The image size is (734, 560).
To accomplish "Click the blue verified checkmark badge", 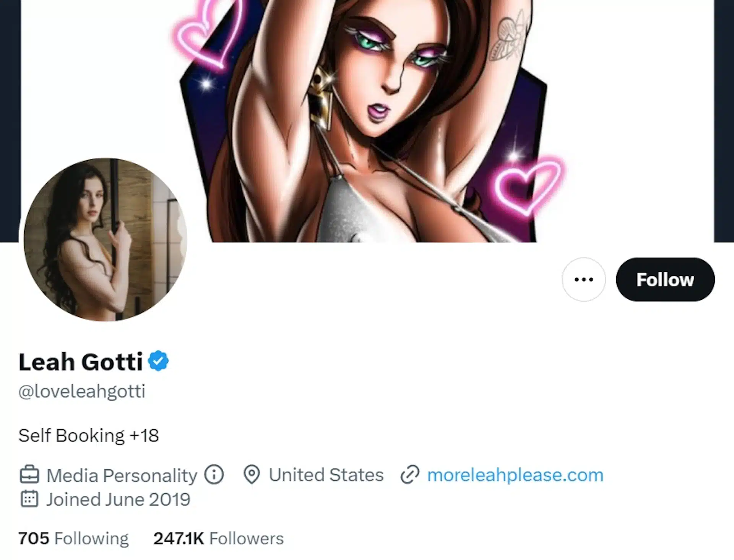I will 158,361.
